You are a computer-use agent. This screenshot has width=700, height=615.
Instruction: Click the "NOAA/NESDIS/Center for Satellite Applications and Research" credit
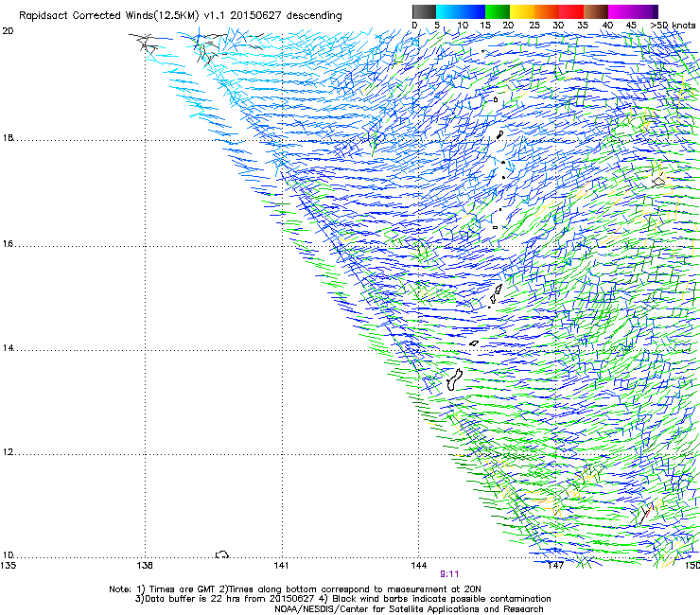tap(409, 609)
